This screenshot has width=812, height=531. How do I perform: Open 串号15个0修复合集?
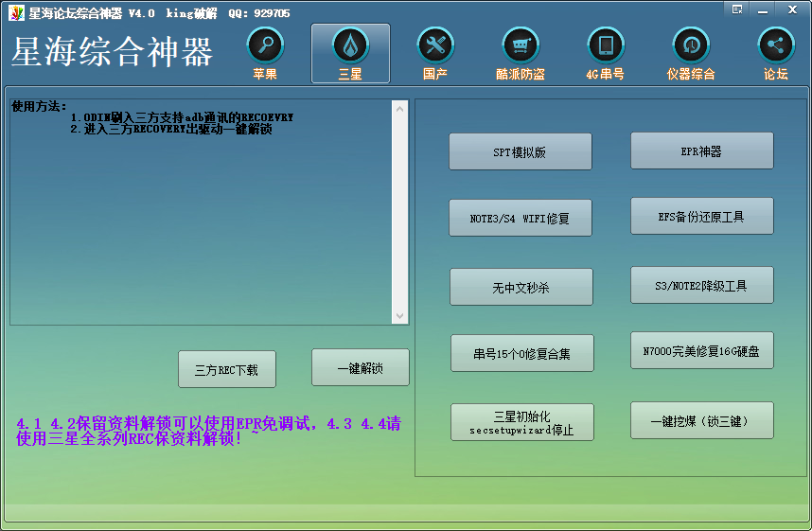tap(522, 353)
